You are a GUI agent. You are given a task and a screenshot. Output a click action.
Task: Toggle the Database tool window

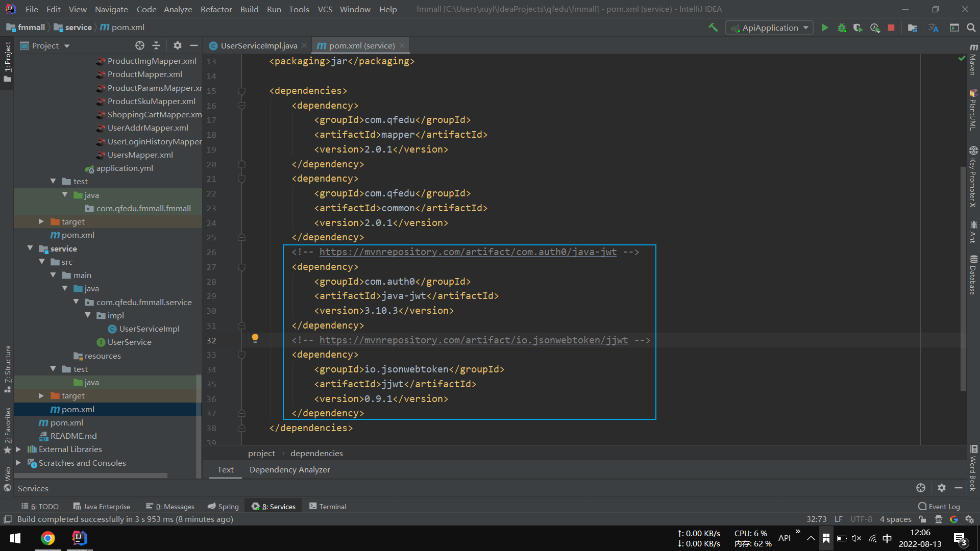pyautogui.click(x=973, y=275)
